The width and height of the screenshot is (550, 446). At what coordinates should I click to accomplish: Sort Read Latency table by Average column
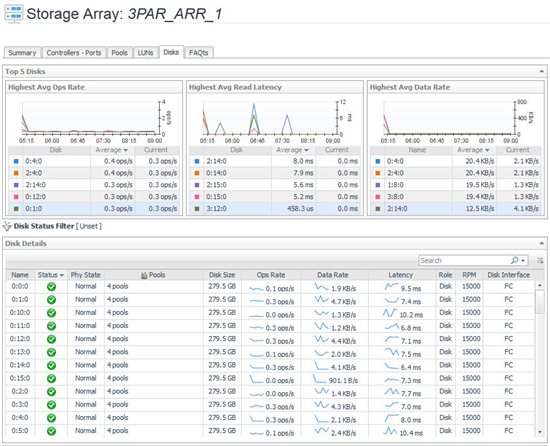(x=292, y=150)
